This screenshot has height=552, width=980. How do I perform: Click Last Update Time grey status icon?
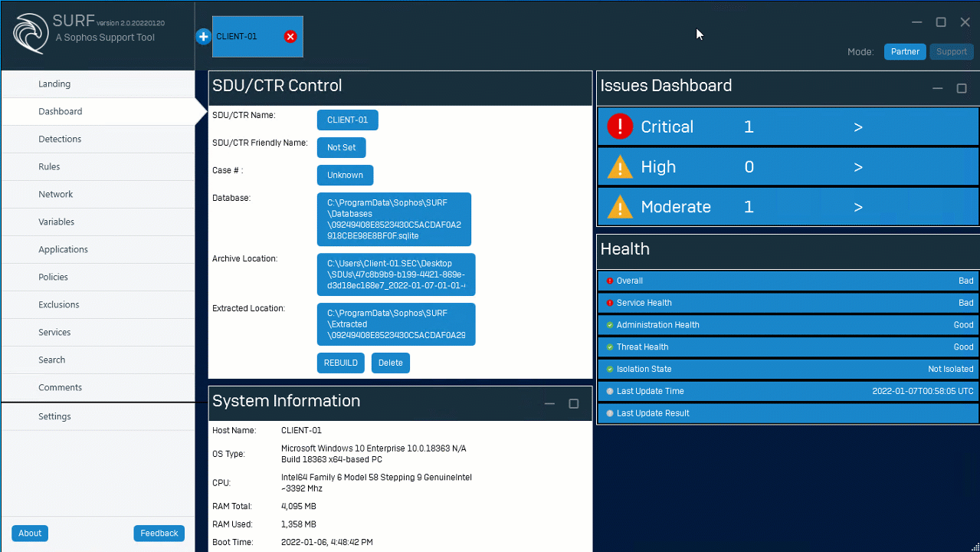pos(610,392)
